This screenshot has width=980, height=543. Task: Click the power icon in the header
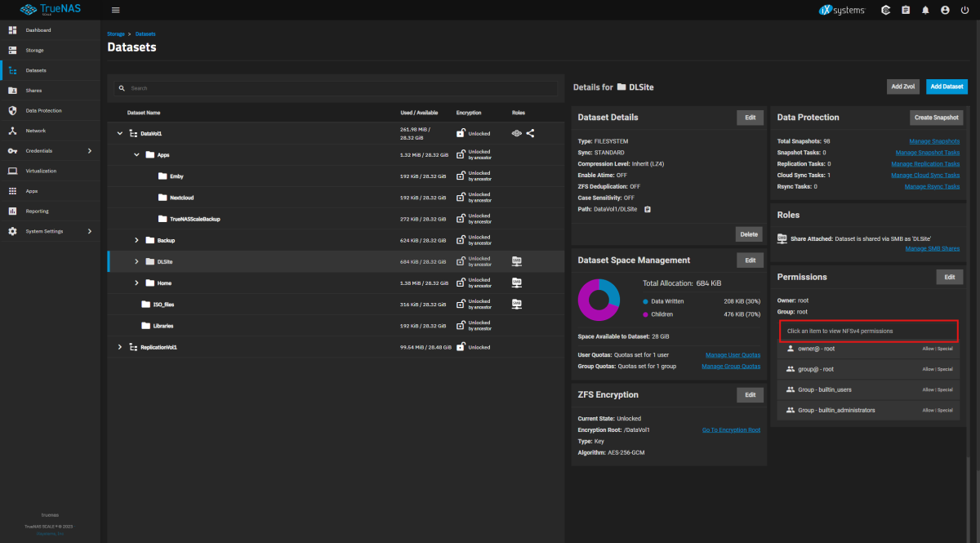pyautogui.click(x=964, y=10)
